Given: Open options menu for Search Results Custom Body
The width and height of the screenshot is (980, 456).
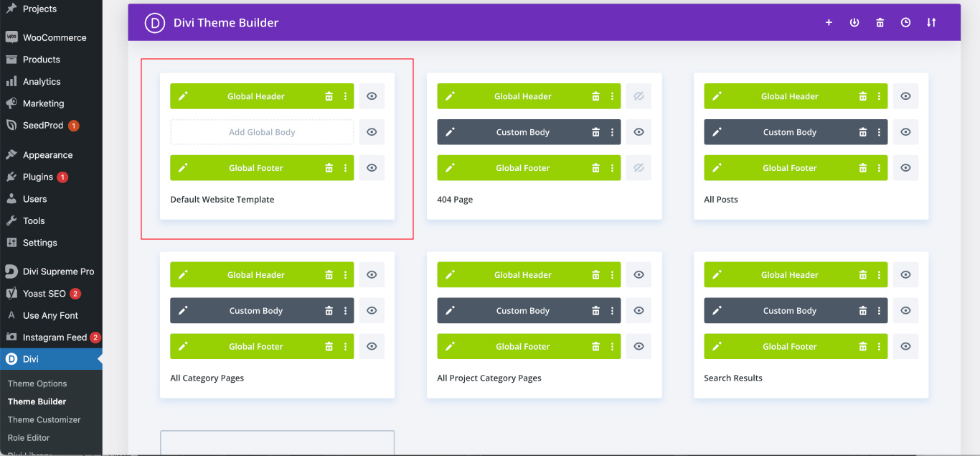Looking at the screenshot, I should [879, 311].
